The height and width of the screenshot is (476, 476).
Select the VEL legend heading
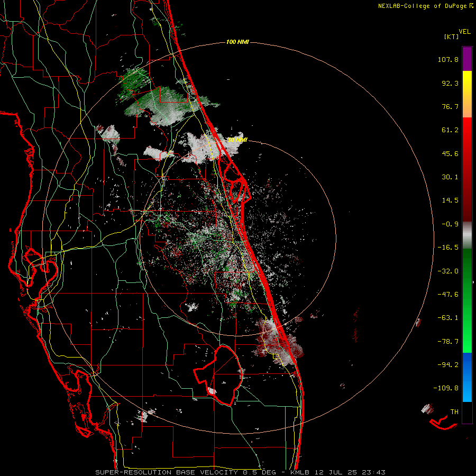(464, 31)
